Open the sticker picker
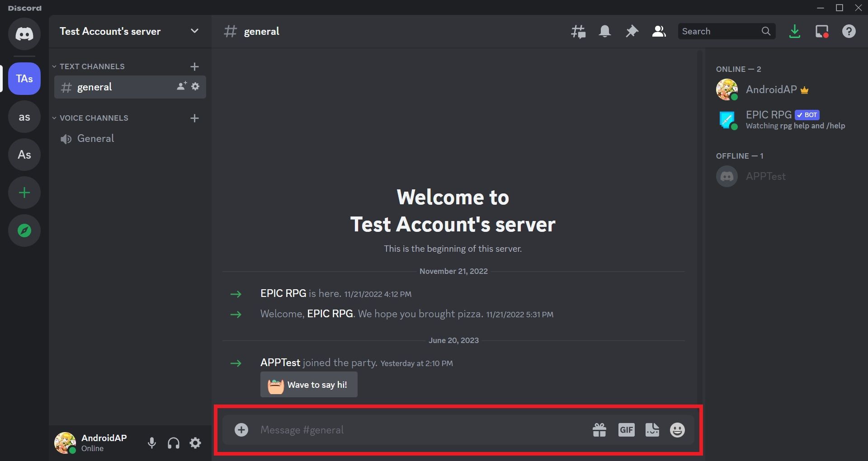868x461 pixels. [x=652, y=430]
